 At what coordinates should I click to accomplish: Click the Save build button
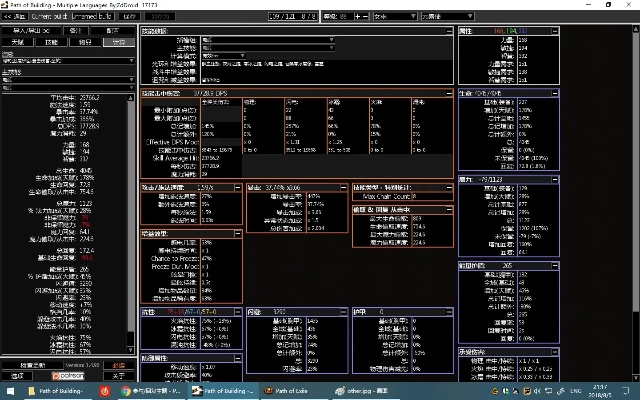tap(129, 16)
